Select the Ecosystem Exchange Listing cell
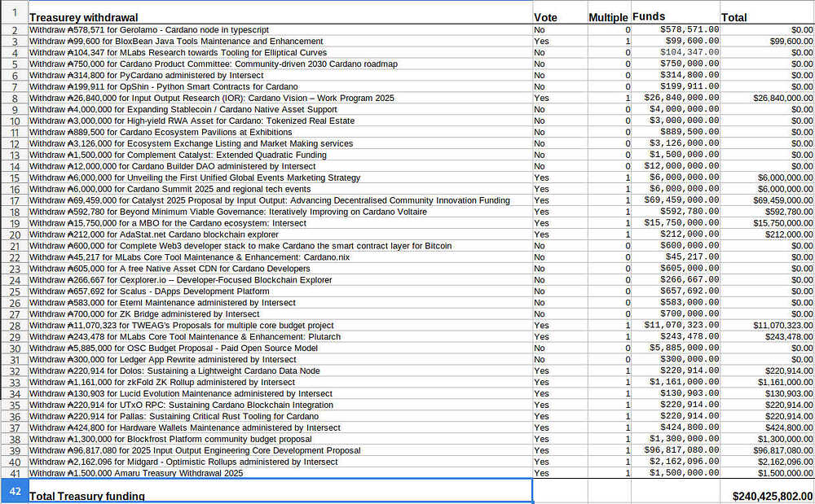This screenshot has height=504, width=815. coord(280,143)
